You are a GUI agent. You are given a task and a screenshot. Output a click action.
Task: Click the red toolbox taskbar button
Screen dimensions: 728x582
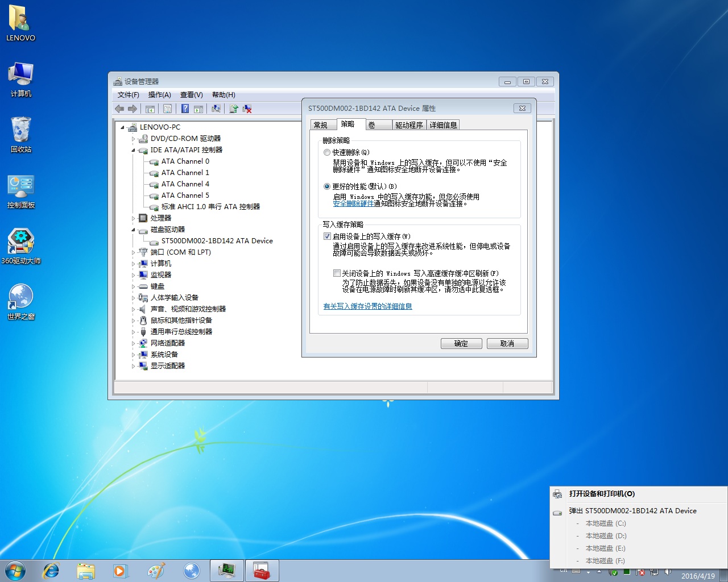(x=262, y=571)
